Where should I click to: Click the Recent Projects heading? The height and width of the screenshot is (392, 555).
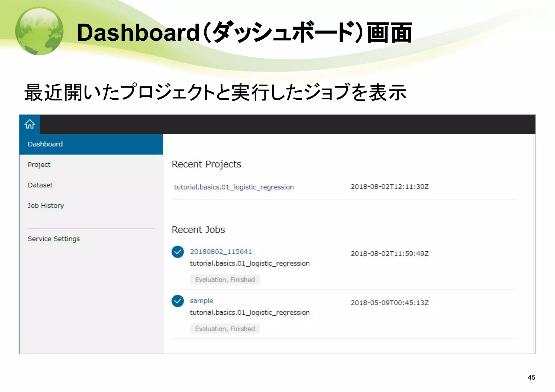[206, 164]
